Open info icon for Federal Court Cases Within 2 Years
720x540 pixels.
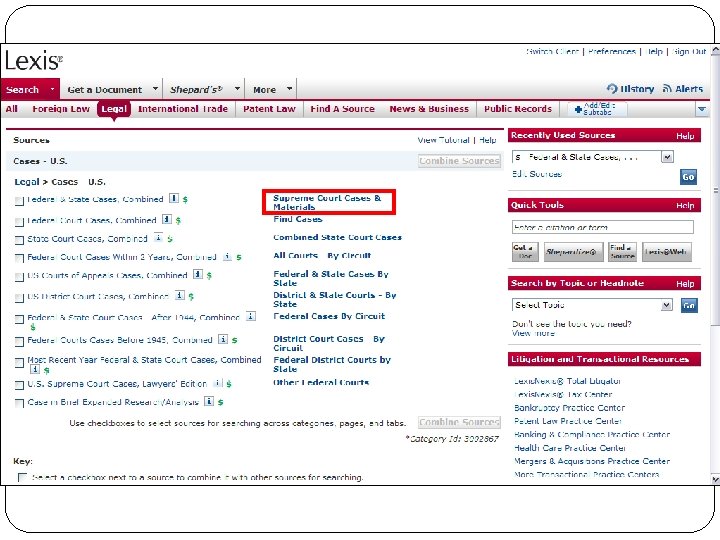tap(227, 256)
